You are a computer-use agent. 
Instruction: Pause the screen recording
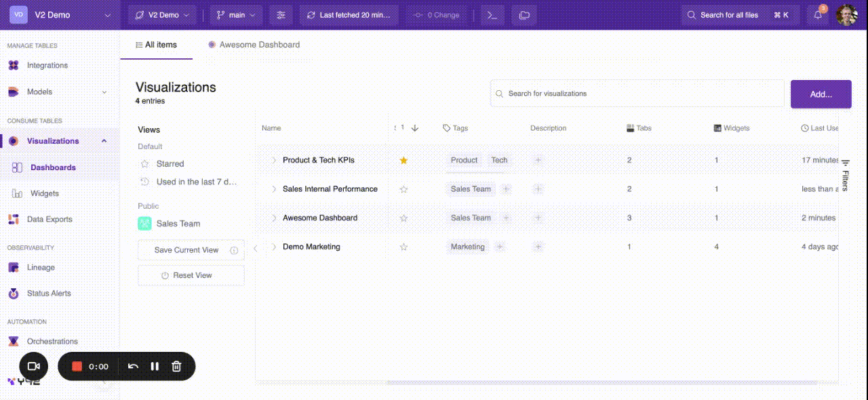pos(155,366)
